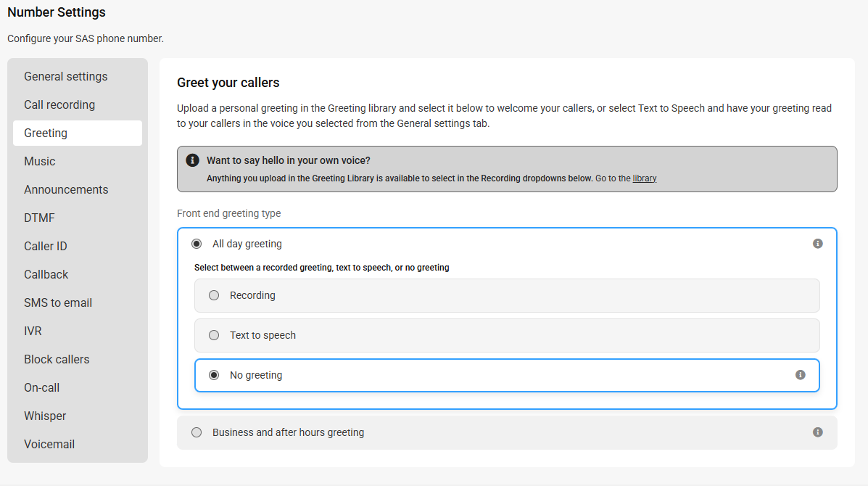Pick the No greeting radio button
Screen dimensions: 868x486
(214, 375)
